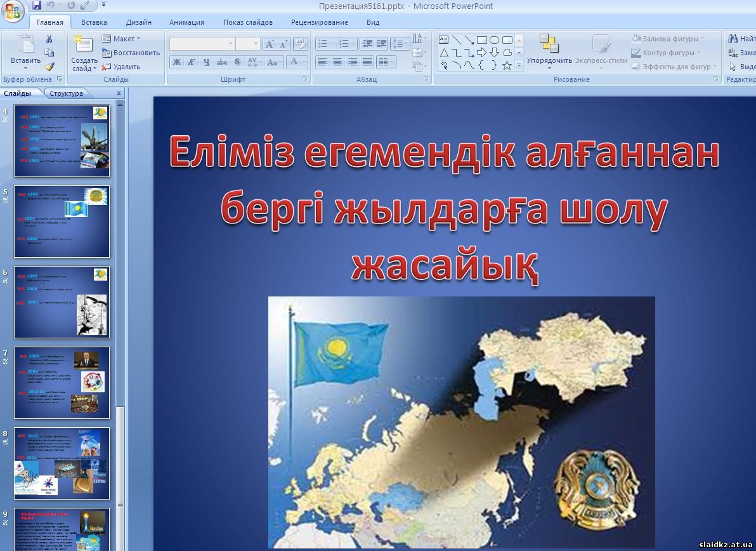Viewport: 756px width, 551px height.
Task: Select the down arrow shape
Action: (x=493, y=53)
